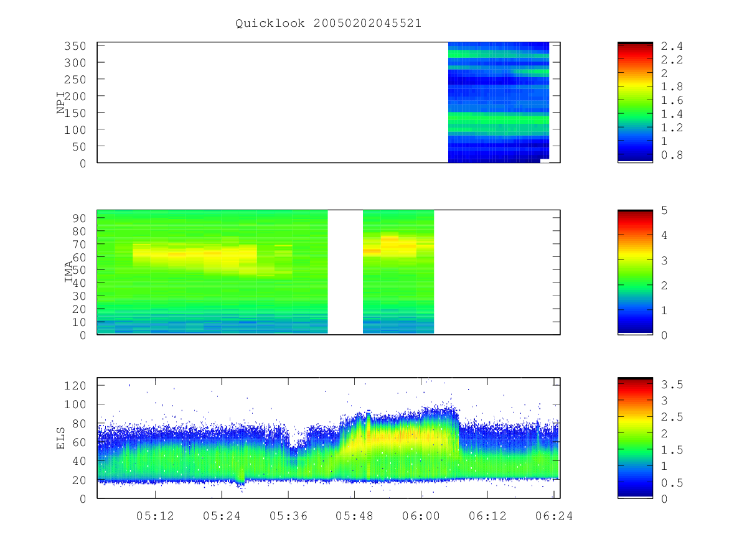Click the NPI spectrogram data block
The width and height of the screenshot is (747, 560).
[x=499, y=102]
